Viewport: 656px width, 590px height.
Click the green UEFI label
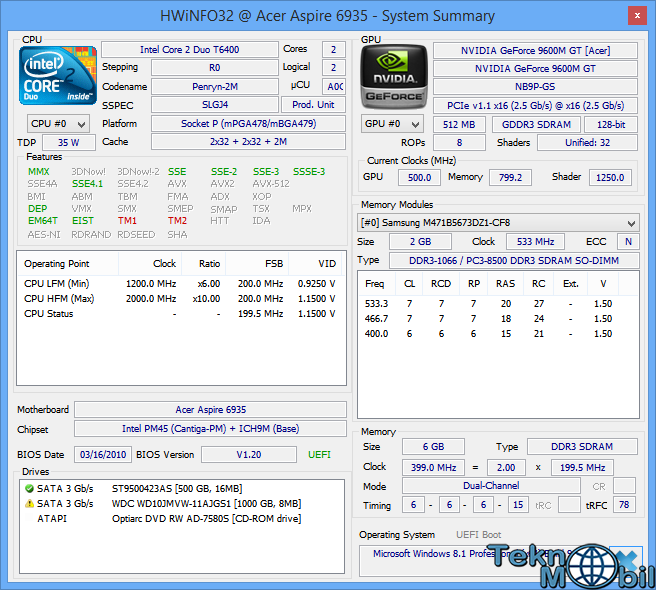click(x=319, y=454)
